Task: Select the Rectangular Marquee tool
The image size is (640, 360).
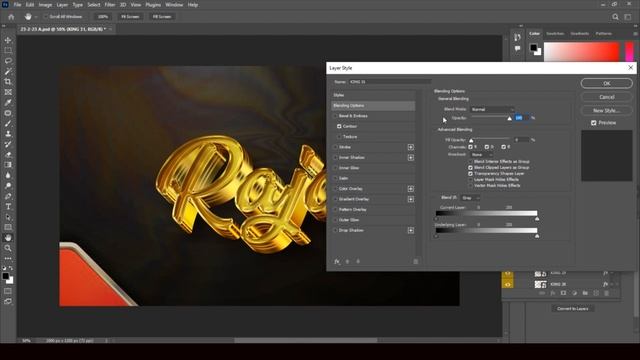Action: tap(8, 50)
